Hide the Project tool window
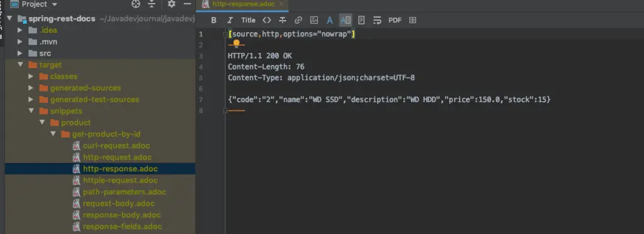Screen dimensions: 644x234 pyautogui.click(x=188, y=4)
